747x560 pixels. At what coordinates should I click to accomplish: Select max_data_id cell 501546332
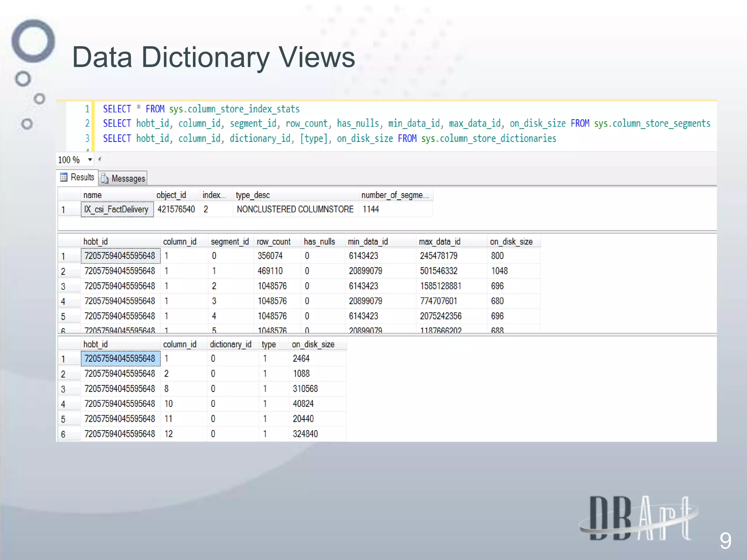(x=452, y=271)
